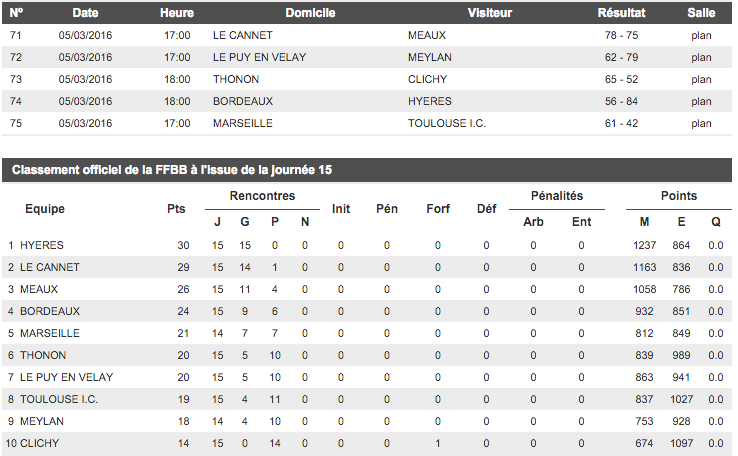Select CLICHY in the standings ranking

coord(40,443)
